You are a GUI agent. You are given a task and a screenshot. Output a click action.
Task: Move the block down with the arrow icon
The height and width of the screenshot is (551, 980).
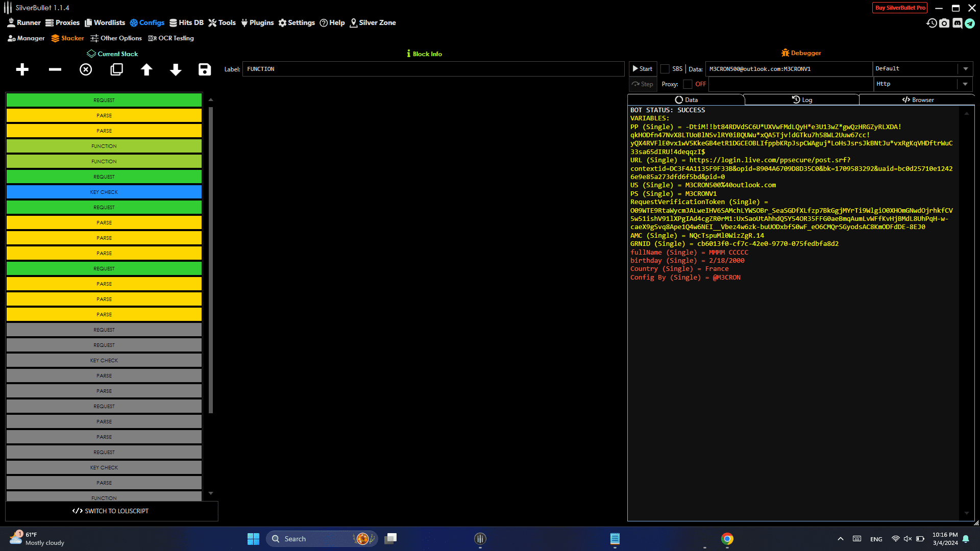click(x=176, y=69)
